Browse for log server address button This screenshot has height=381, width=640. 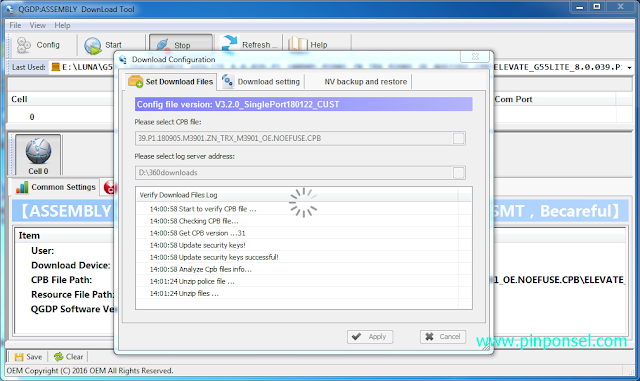tap(458, 173)
